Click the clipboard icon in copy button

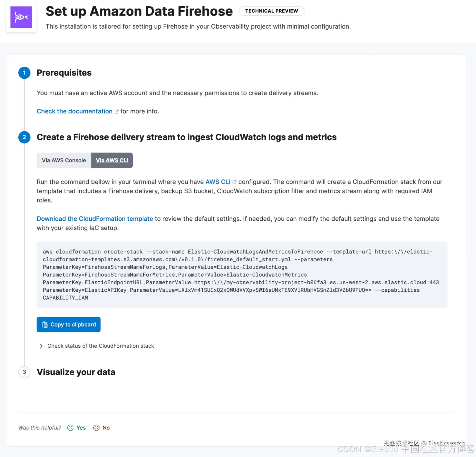pyautogui.click(x=45, y=325)
